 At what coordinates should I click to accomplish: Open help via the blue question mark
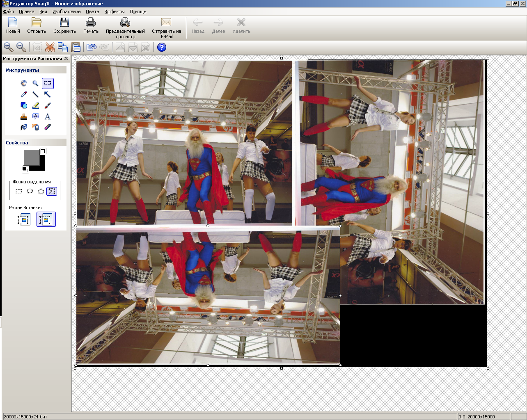(162, 48)
